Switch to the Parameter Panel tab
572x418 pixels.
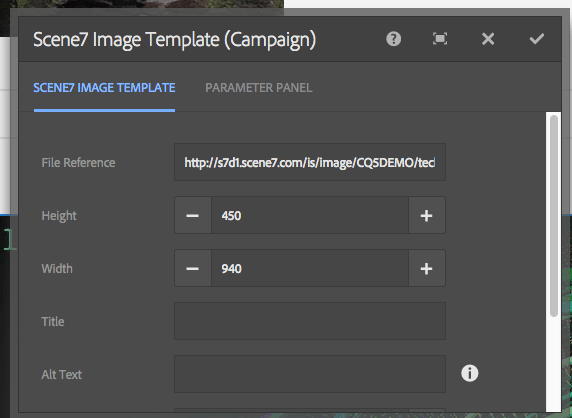pos(259,88)
